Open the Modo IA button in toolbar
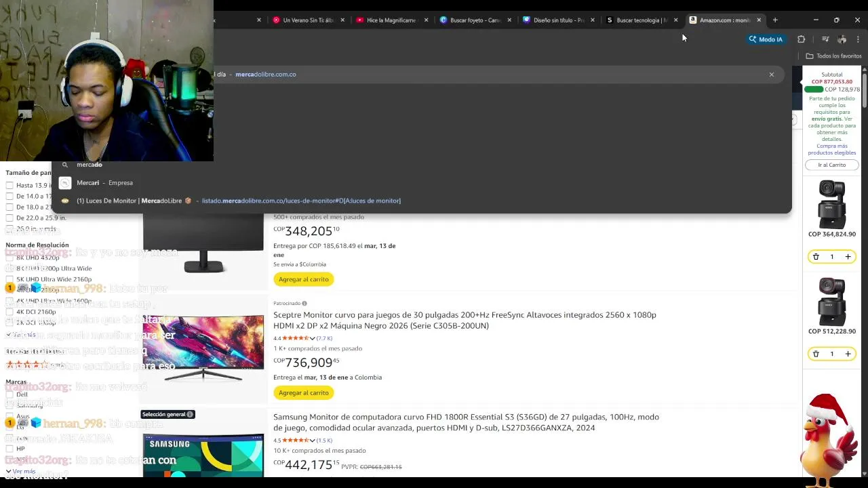The width and height of the screenshot is (868, 488). coord(766,39)
